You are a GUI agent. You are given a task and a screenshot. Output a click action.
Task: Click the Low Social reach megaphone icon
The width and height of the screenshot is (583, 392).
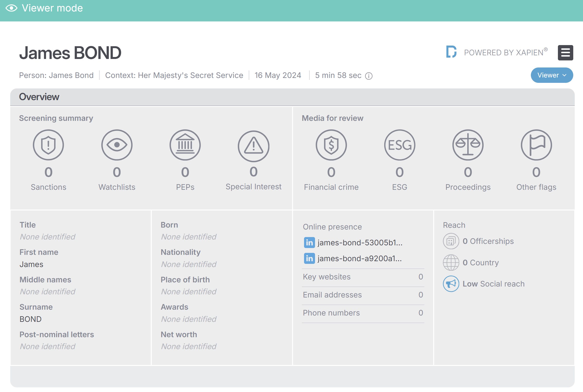pos(451,284)
